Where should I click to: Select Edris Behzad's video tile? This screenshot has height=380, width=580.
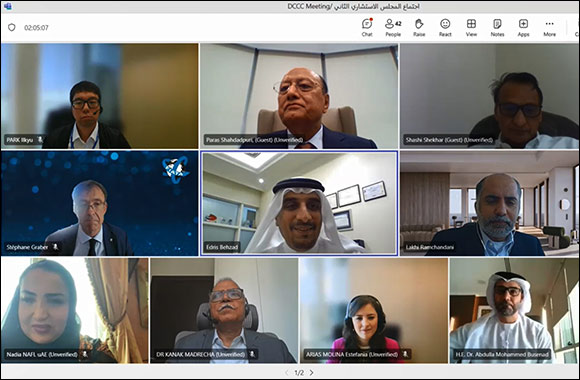pyautogui.click(x=299, y=203)
